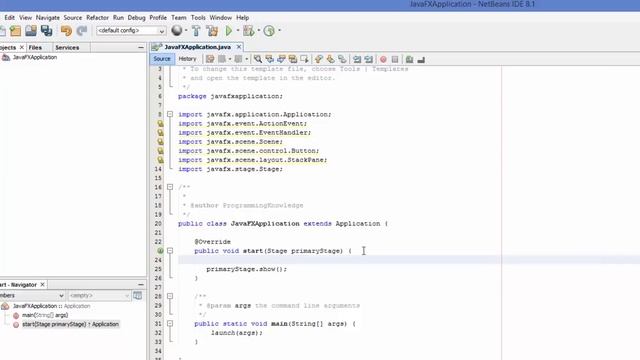Click the Previous Bookmark icon

(x=319, y=60)
